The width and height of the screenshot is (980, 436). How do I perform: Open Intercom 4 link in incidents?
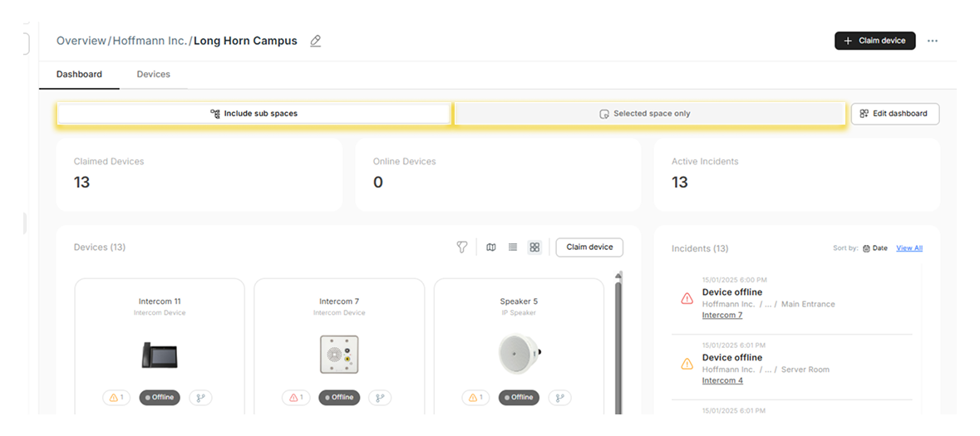(x=722, y=380)
